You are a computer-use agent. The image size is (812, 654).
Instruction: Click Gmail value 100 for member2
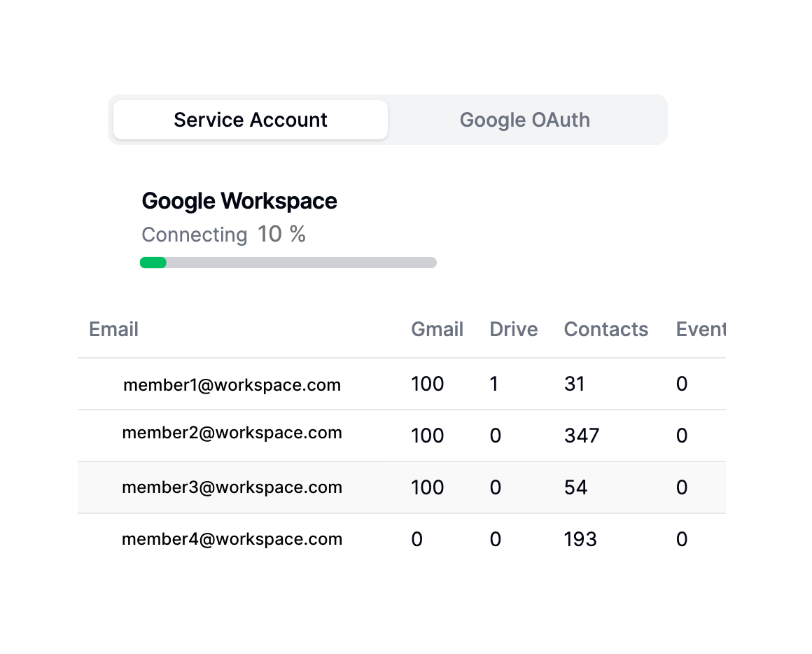click(x=427, y=436)
